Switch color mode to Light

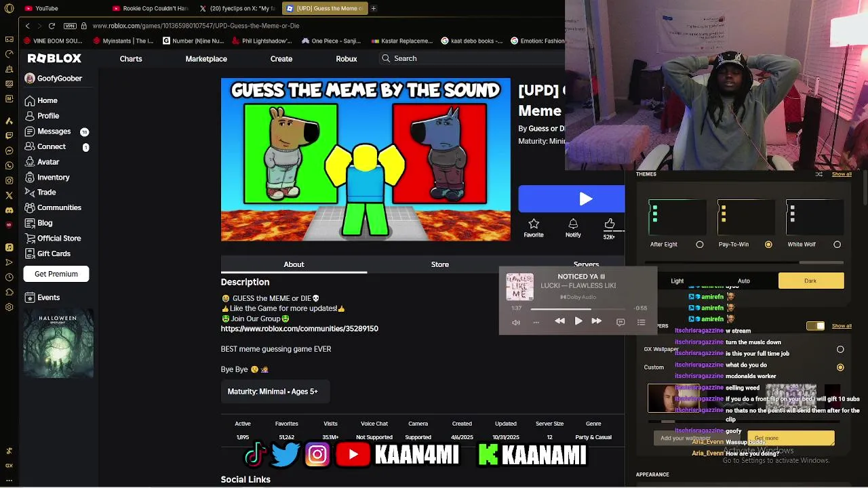click(x=677, y=281)
